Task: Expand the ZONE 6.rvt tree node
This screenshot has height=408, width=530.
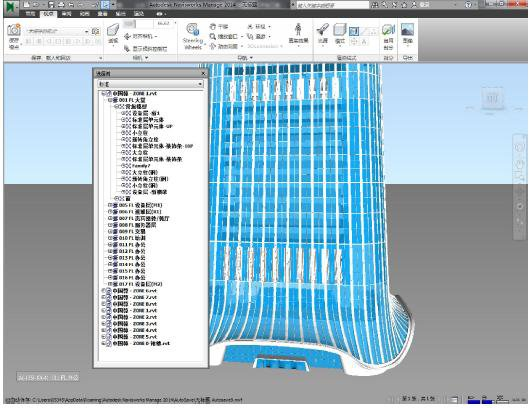Action: coord(103,291)
